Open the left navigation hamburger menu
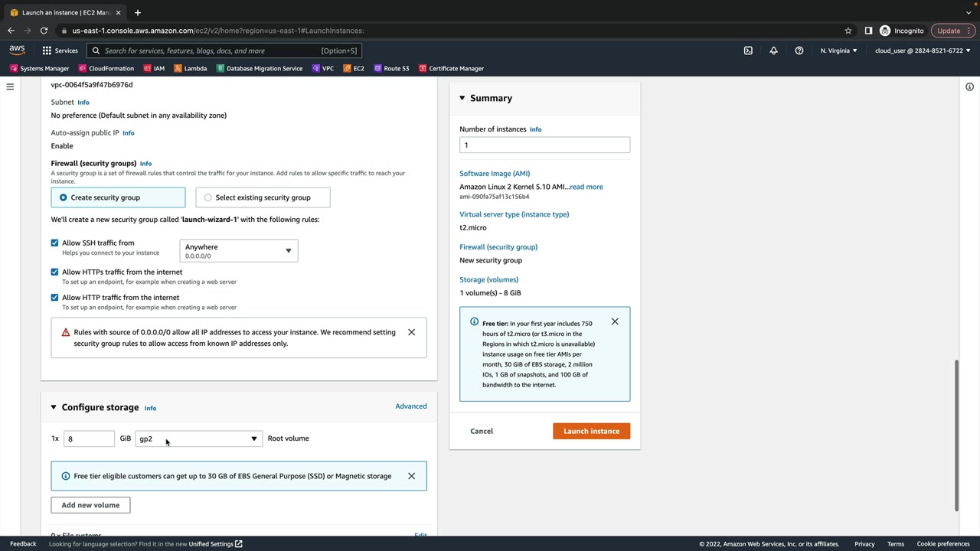This screenshot has height=551, width=980. click(10, 86)
